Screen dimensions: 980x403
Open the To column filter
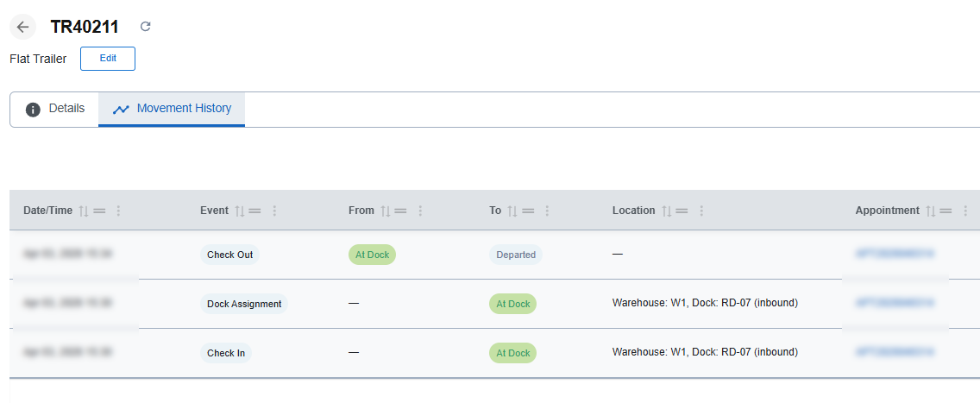[528, 211]
